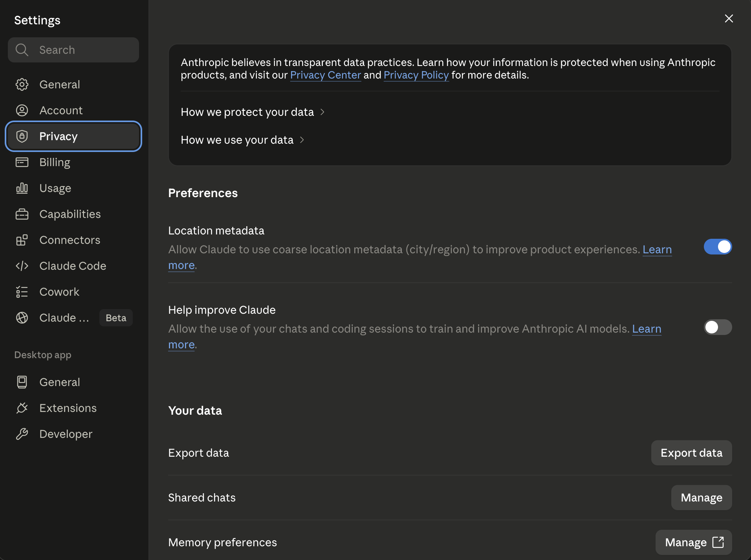Click into the Settings search field
Screen dimensions: 751x560
(x=73, y=50)
